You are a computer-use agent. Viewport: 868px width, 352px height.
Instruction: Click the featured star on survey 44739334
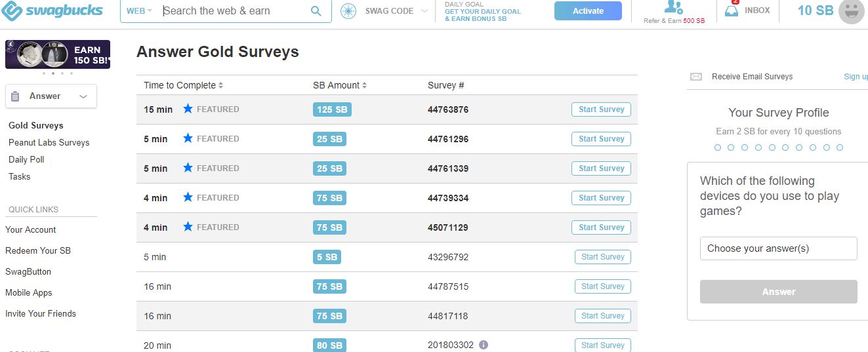pyautogui.click(x=188, y=197)
